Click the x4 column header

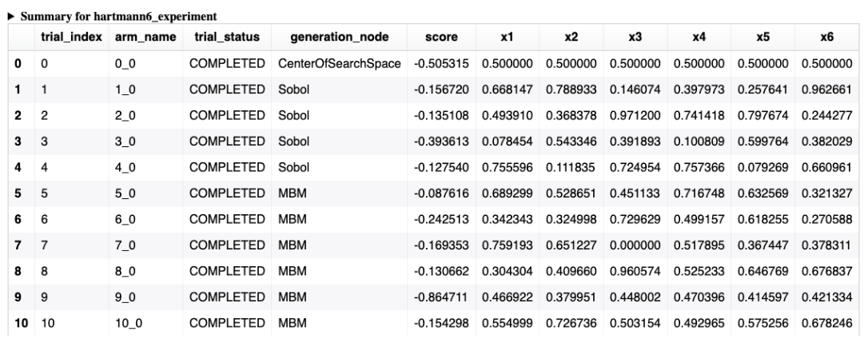pyautogui.click(x=699, y=37)
